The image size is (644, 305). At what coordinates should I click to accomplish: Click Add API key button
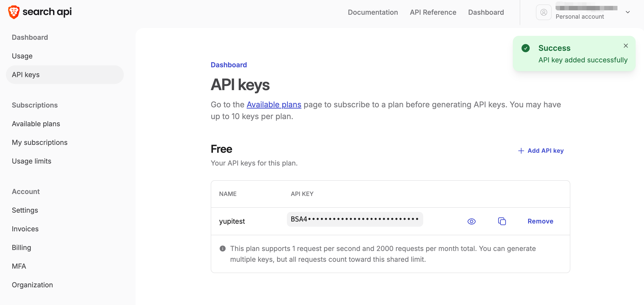click(541, 151)
